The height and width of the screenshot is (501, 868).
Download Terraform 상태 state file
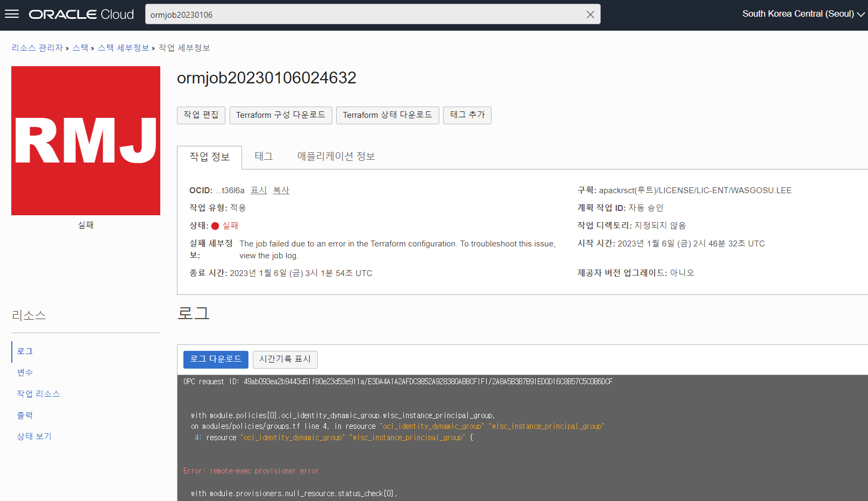pyautogui.click(x=388, y=115)
